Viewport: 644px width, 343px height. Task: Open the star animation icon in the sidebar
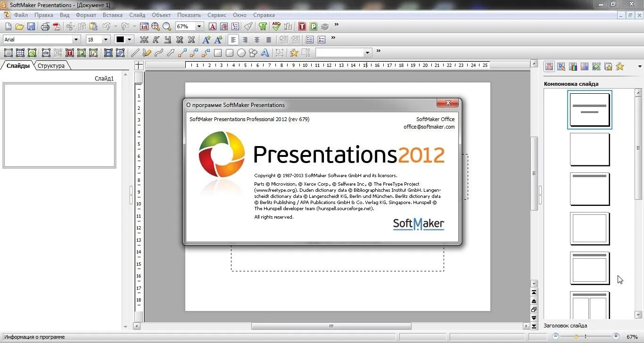click(620, 67)
